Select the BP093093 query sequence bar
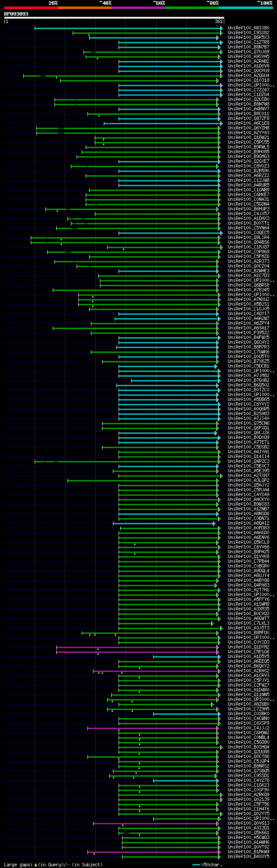Image resolution: width=277 pixels, height=868 pixels. pyautogui.click(x=114, y=18)
